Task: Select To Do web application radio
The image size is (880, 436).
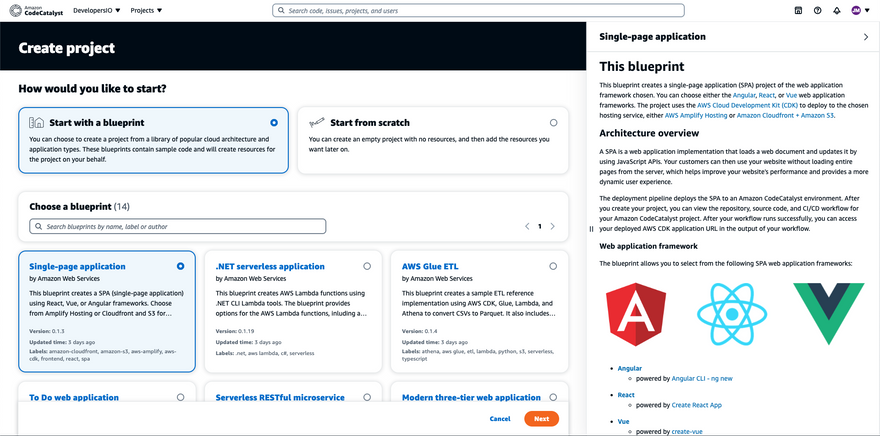Action: point(180,397)
